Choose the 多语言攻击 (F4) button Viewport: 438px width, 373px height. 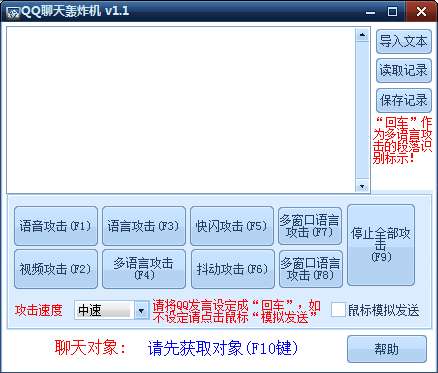click(x=144, y=269)
